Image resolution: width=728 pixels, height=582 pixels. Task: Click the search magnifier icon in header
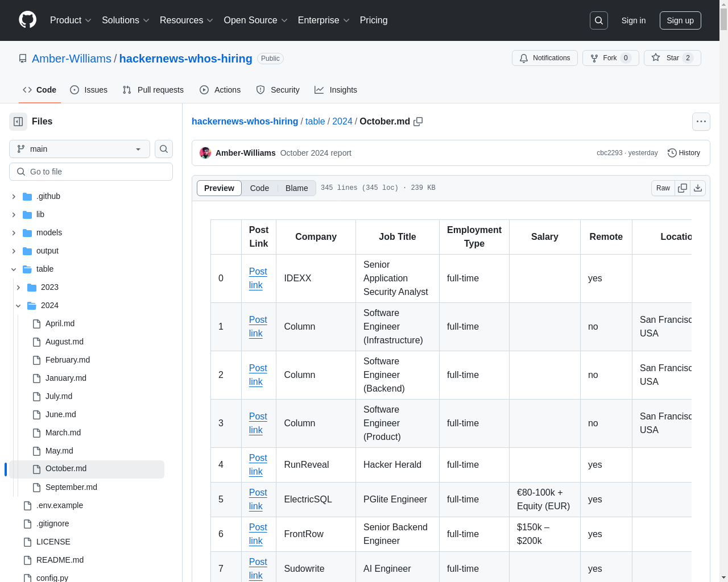point(599,20)
